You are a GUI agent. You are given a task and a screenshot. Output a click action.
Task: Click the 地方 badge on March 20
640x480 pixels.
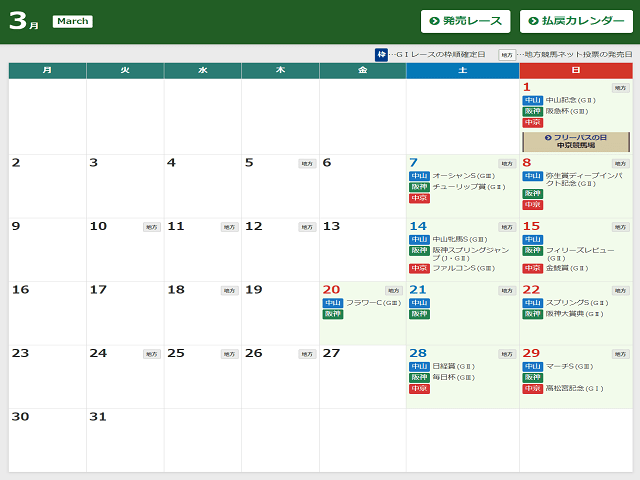click(x=393, y=291)
